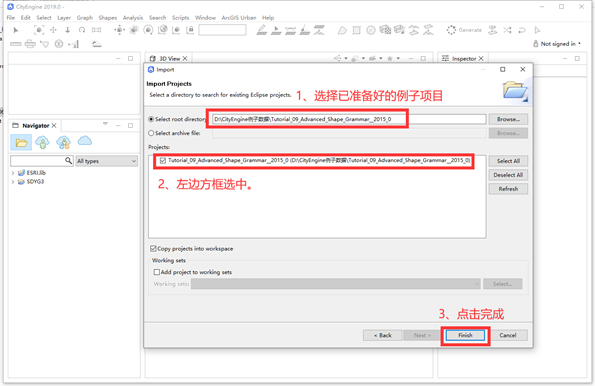Expand the SDYG3 project node
The height and width of the screenshot is (386, 595).
(x=13, y=182)
